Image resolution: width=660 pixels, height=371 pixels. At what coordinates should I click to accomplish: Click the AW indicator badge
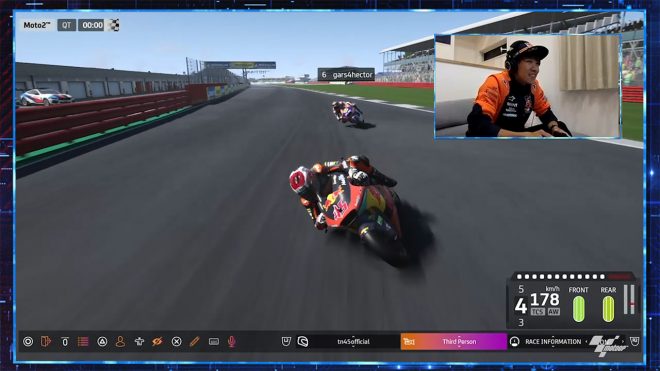[554, 312]
